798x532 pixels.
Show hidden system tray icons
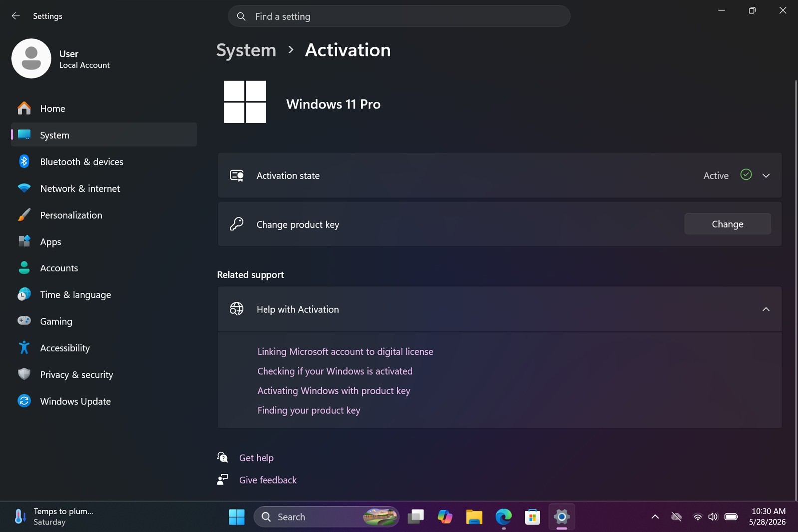655,517
